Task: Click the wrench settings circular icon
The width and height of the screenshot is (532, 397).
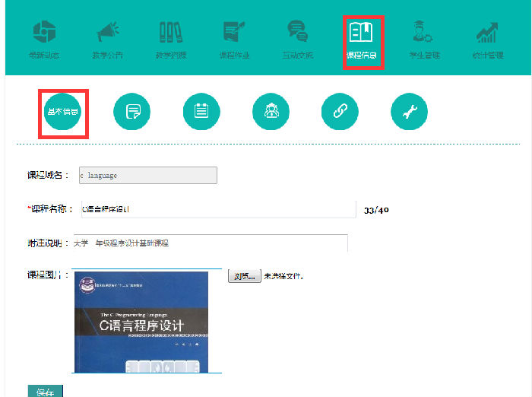Action: (x=410, y=112)
